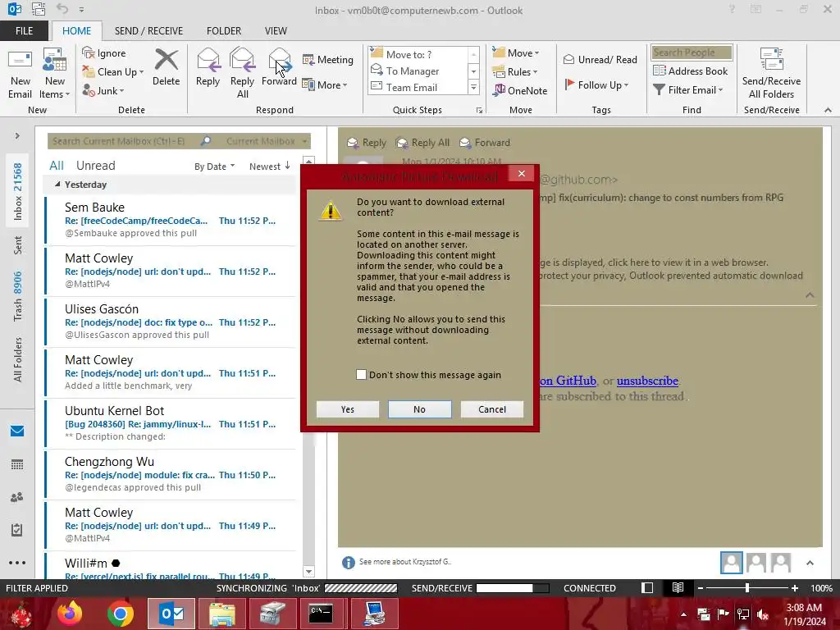Open the Move dropdown
Image resolution: width=840 pixels, height=630 pixels.
coord(516,52)
